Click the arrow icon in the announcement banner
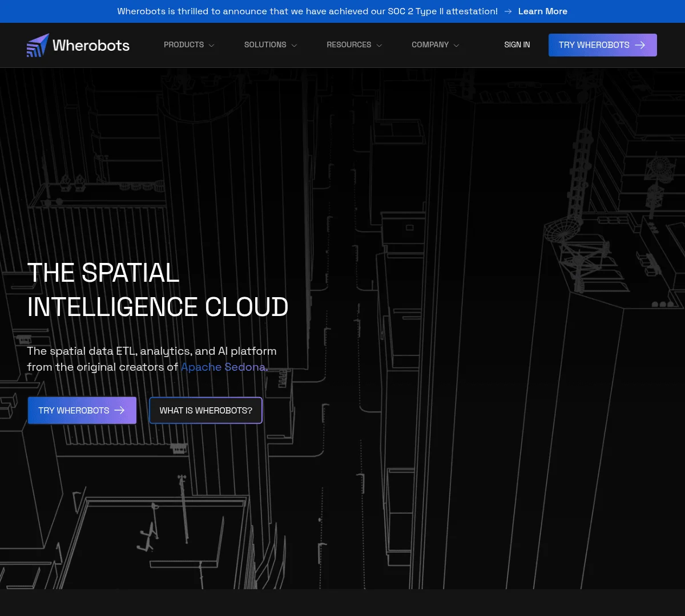685x616 pixels. click(508, 11)
